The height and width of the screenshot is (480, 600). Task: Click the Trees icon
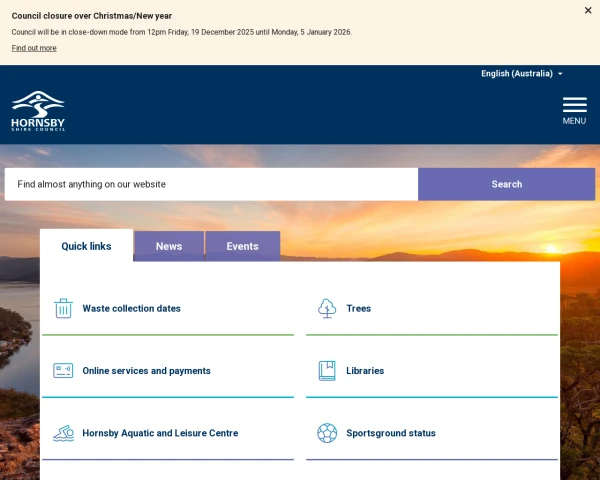327,308
